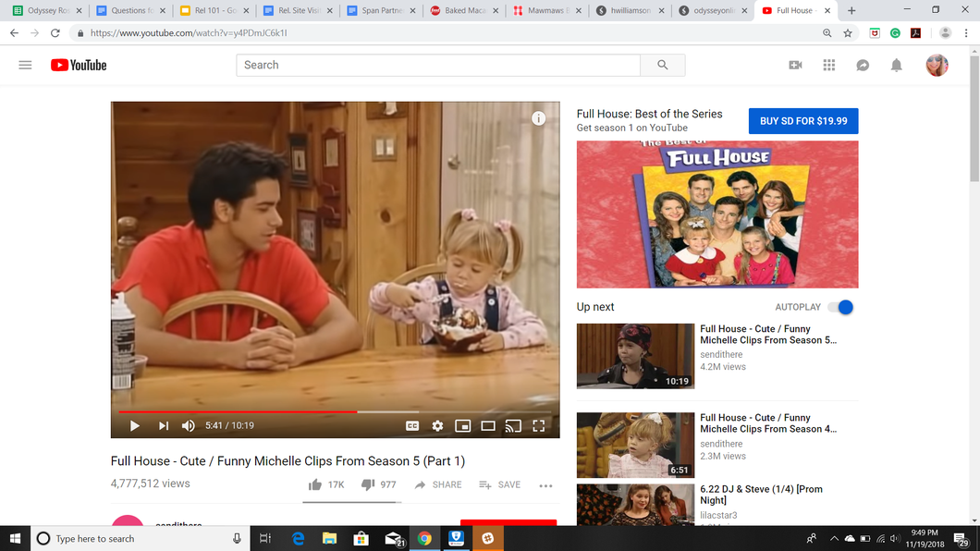
Task: Switch to theater mode view
Action: 488,426
